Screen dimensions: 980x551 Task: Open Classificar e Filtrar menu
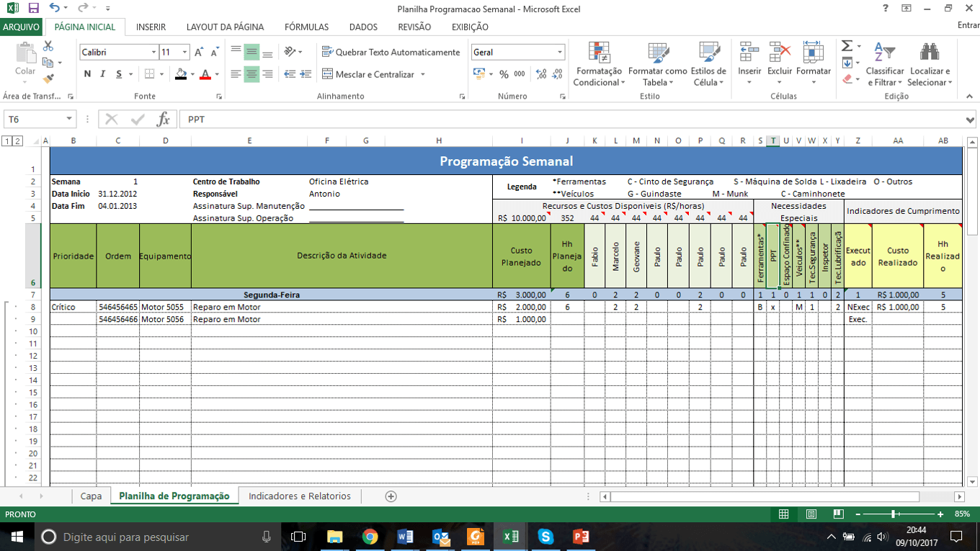885,64
